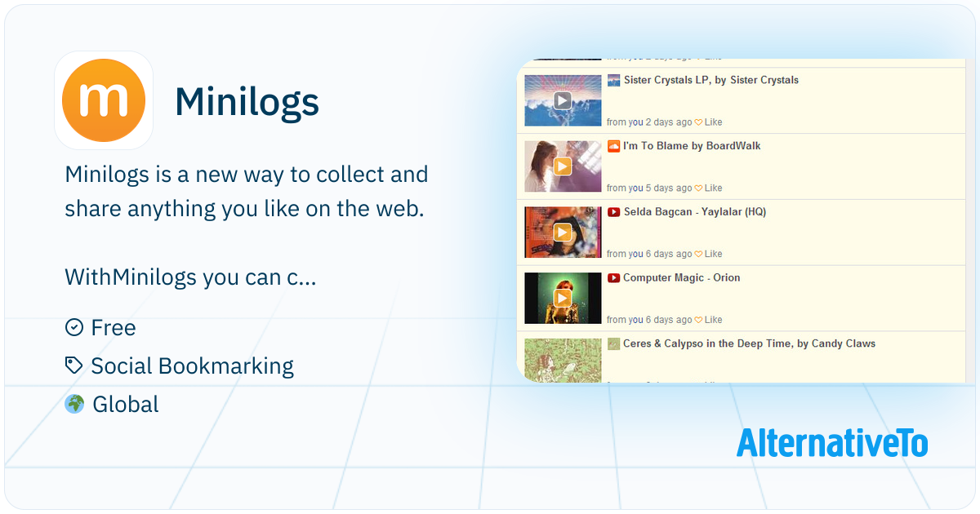Click '5 days ago' on I'm To Blame row
980x514 pixels.
pos(669,188)
